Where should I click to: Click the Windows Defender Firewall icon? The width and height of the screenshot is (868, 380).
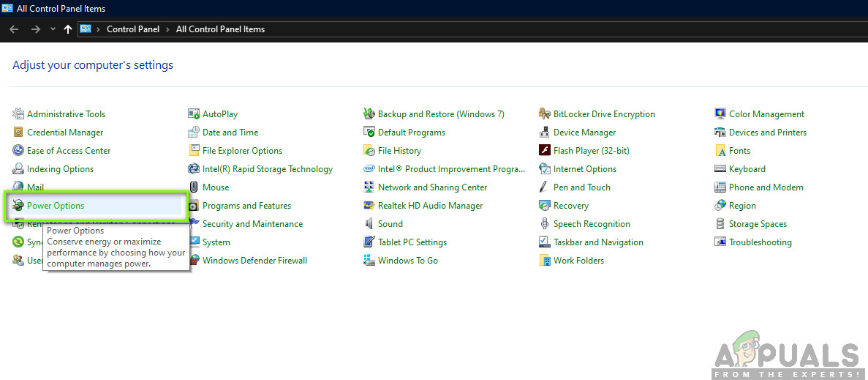pos(194,261)
